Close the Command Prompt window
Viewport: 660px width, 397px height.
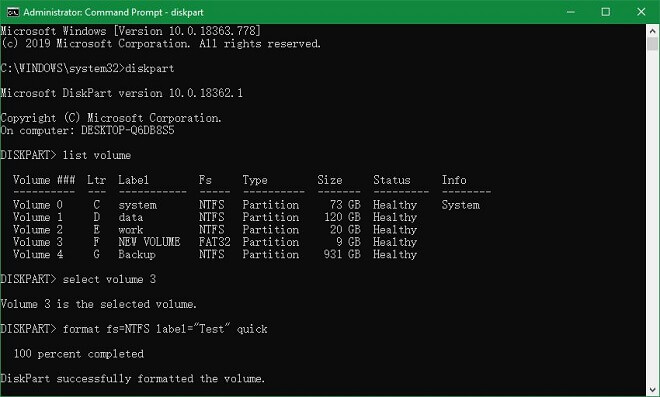641,12
